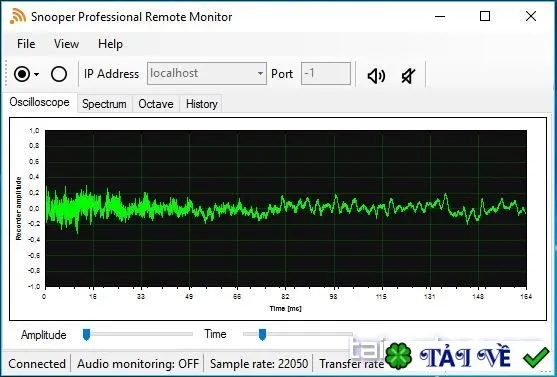
Task: Click the Port label
Action: pos(282,74)
